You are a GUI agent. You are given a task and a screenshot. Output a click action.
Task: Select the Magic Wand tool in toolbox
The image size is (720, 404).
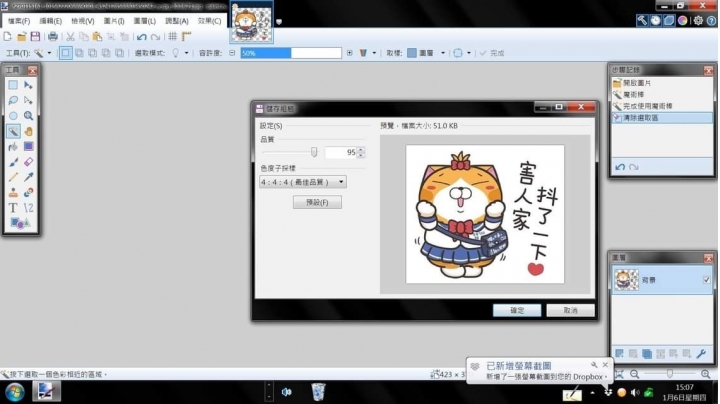pyautogui.click(x=13, y=131)
